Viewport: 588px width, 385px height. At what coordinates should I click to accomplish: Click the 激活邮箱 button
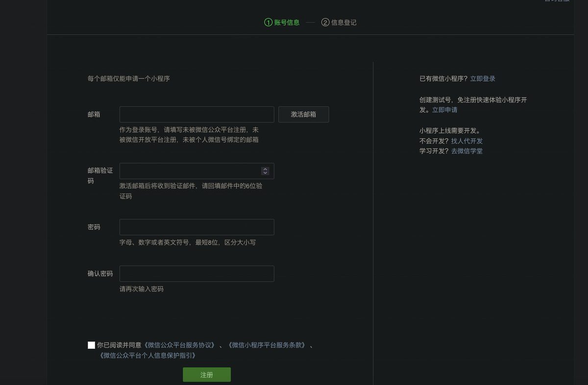(x=303, y=114)
